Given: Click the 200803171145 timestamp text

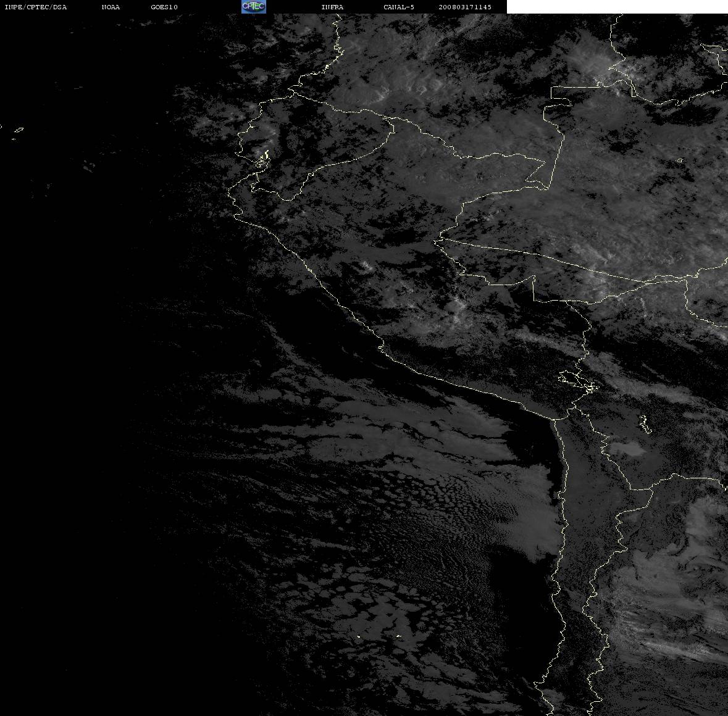Looking at the screenshot, I should (x=465, y=7).
